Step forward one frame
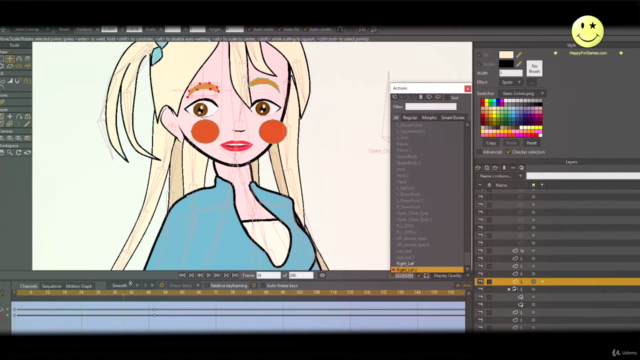 tap(217, 276)
